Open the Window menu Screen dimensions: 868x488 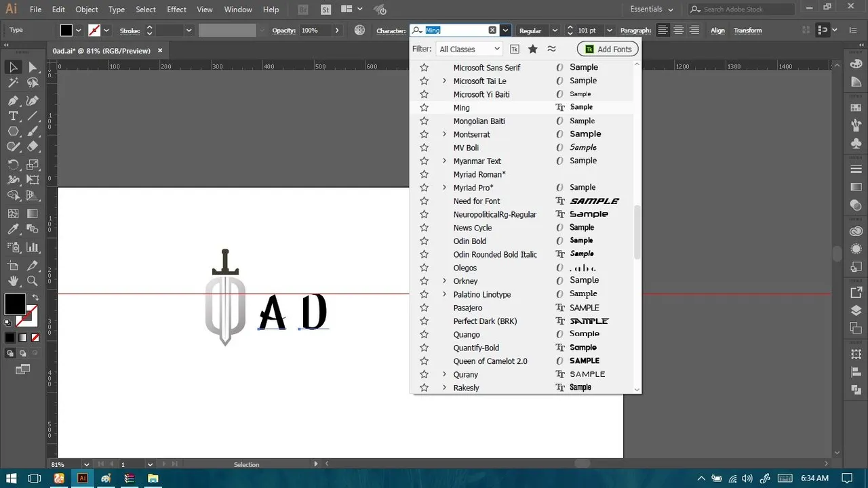click(x=238, y=9)
